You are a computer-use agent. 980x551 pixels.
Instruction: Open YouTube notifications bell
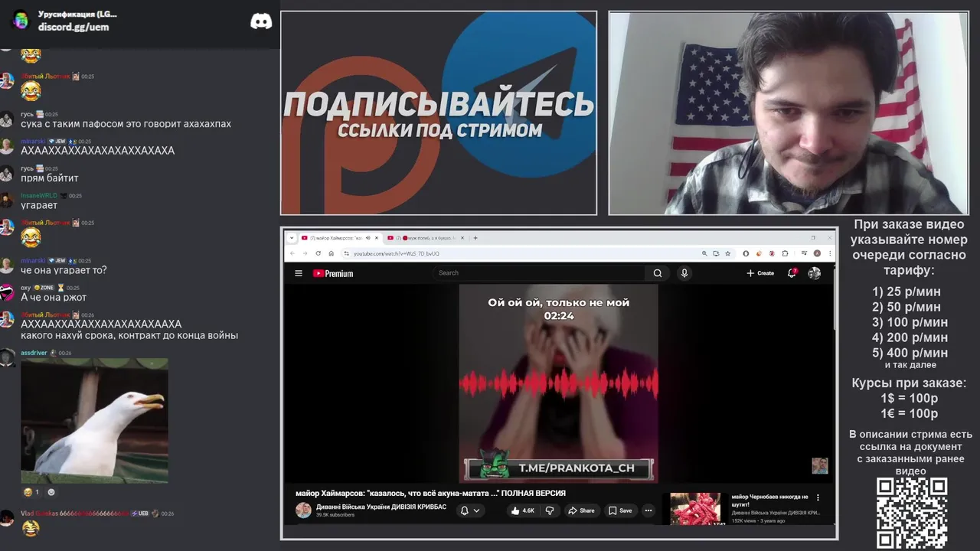pyautogui.click(x=792, y=273)
